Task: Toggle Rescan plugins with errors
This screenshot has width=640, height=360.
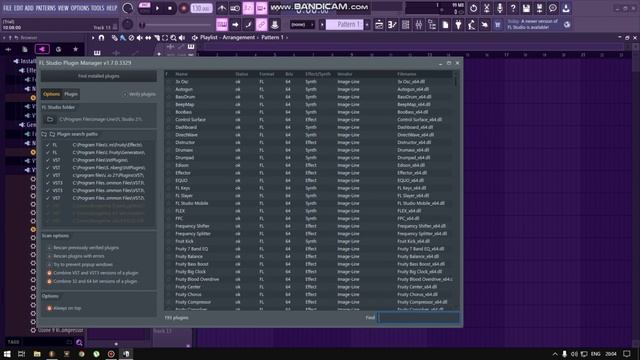Action: (76, 256)
